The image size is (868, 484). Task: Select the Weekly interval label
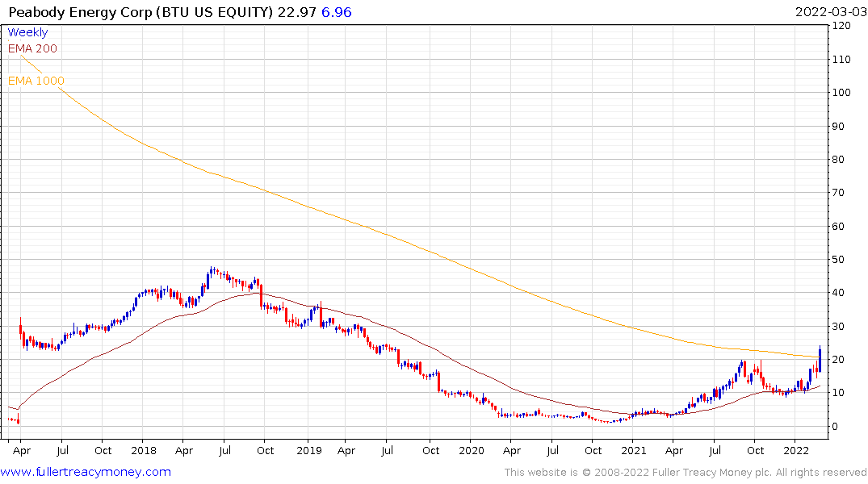(x=27, y=32)
